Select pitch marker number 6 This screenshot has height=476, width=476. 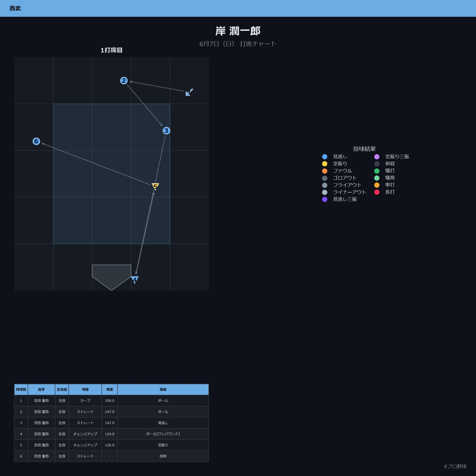pyautogui.click(x=36, y=141)
